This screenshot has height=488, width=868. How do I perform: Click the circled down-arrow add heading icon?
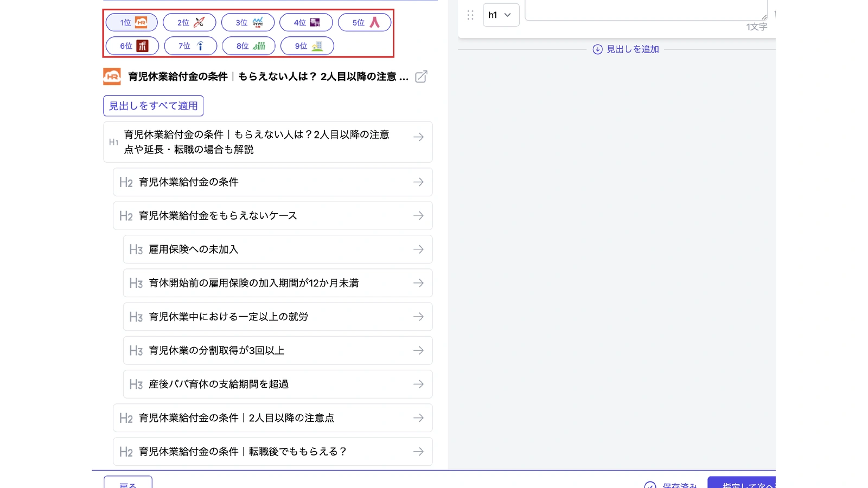pos(597,49)
